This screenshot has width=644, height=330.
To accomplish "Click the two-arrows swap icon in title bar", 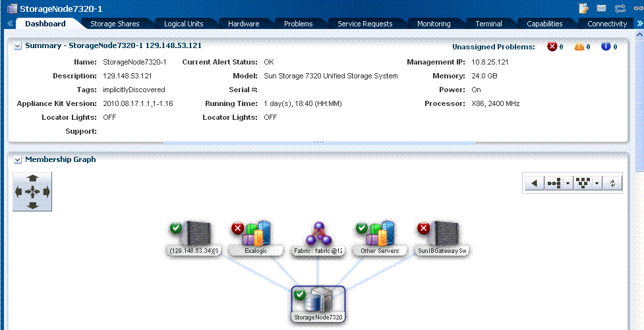I will click(x=620, y=9).
